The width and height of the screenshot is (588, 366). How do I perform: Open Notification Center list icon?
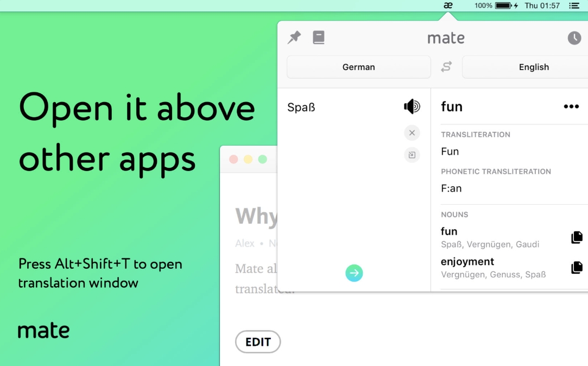point(574,5)
